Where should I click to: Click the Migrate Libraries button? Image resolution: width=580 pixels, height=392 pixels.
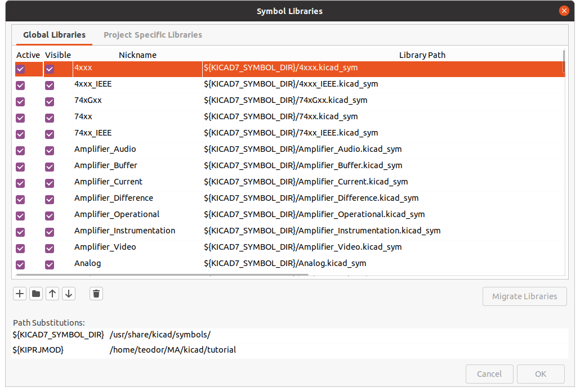coord(524,296)
